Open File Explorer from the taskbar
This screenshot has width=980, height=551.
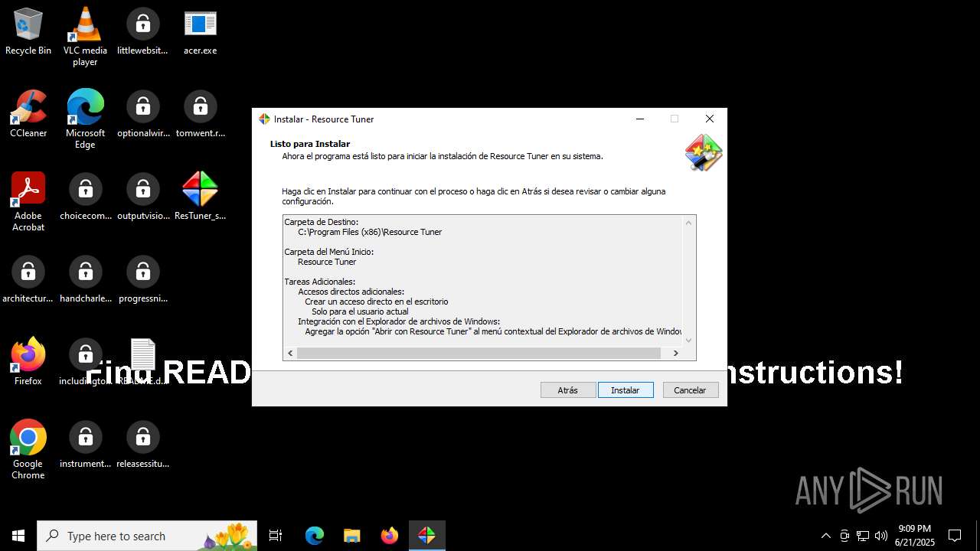[352, 536]
